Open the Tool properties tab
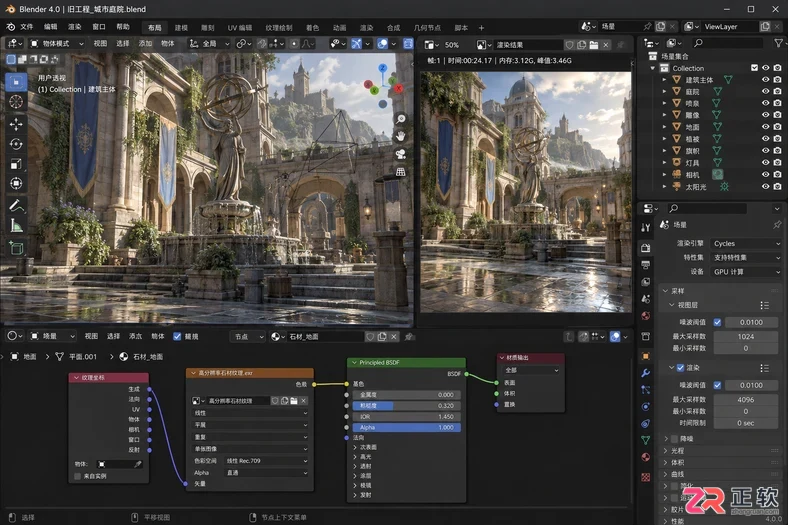This screenshot has width=788, height=525. pos(646,228)
